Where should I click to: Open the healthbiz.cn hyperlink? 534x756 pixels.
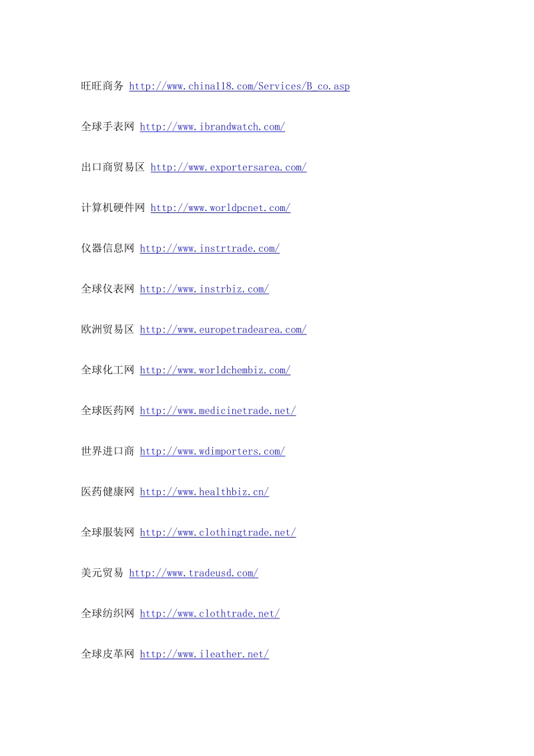(204, 492)
